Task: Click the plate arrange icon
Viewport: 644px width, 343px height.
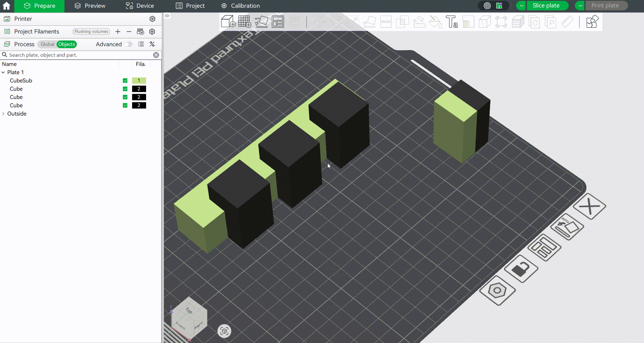Action: tap(544, 247)
